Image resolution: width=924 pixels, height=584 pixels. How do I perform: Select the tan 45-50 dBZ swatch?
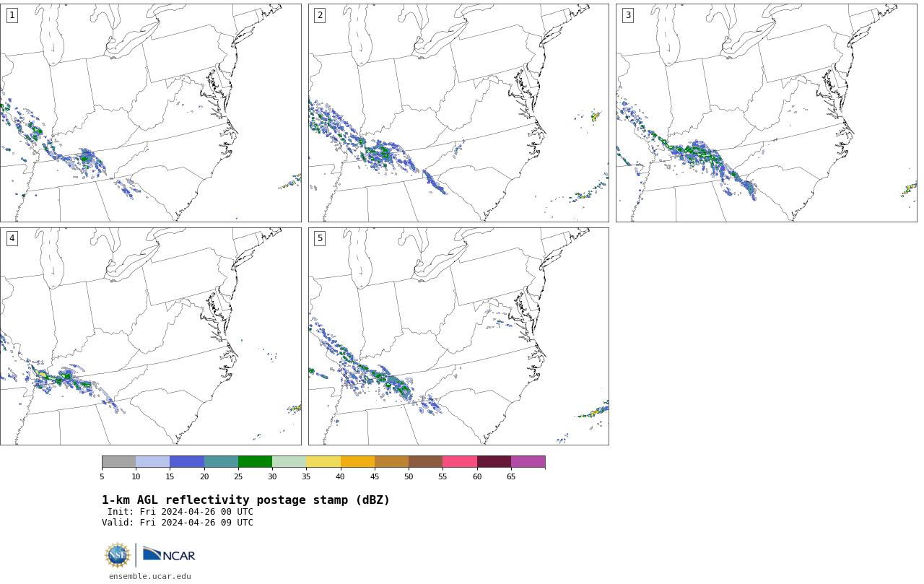391,462
